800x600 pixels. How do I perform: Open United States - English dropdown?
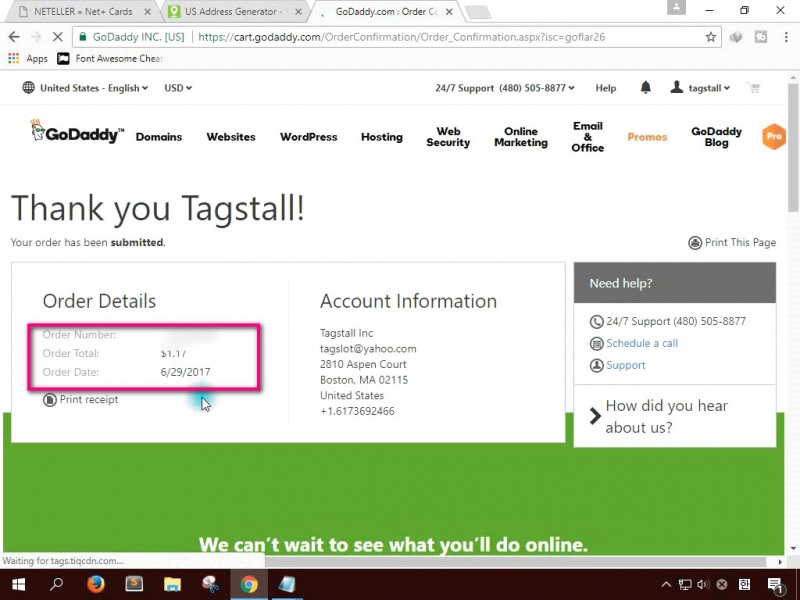pyautogui.click(x=94, y=88)
